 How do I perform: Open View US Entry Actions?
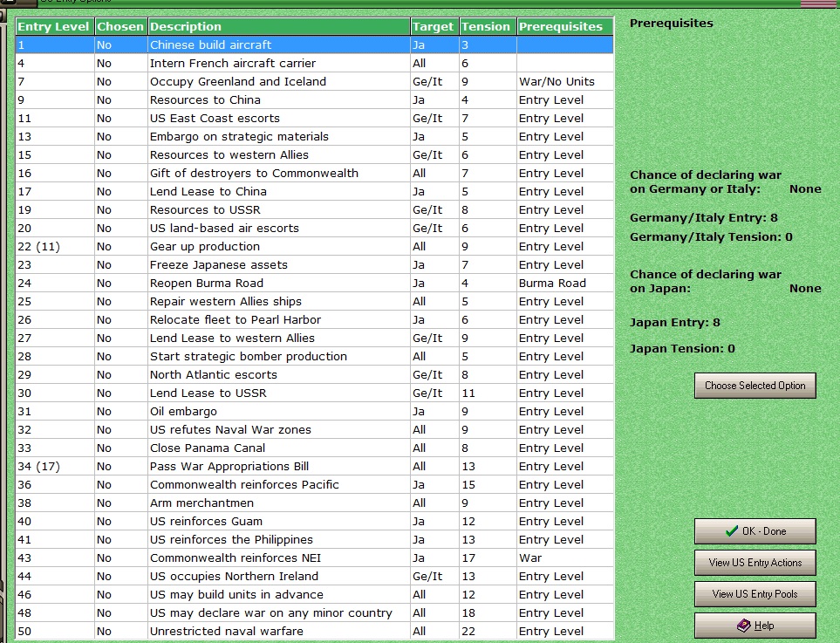(x=755, y=563)
